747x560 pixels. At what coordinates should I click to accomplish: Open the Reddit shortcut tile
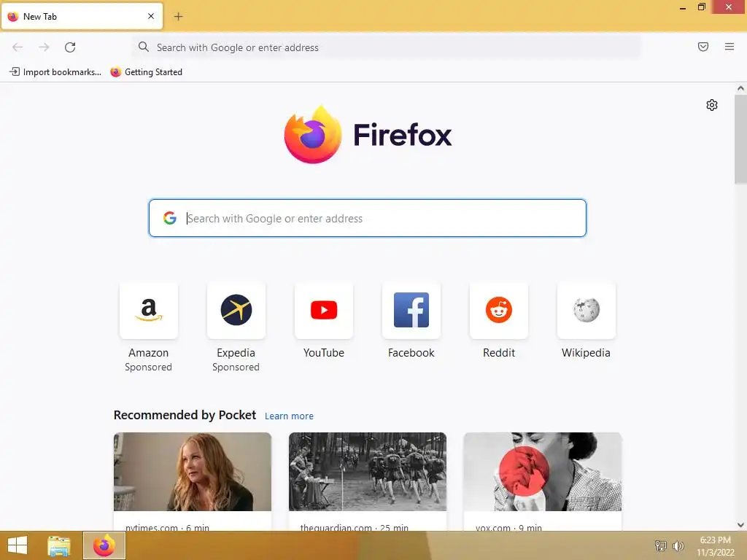click(499, 311)
